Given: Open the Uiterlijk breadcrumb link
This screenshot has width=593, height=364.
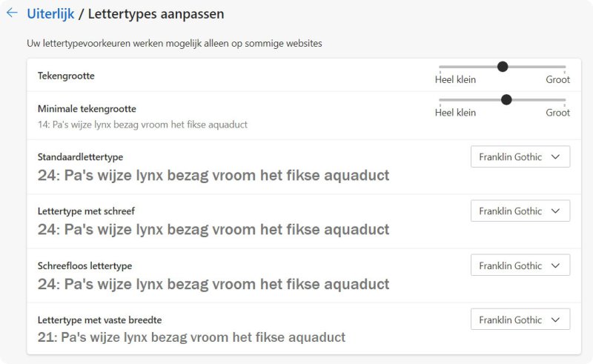Looking at the screenshot, I should coord(50,14).
